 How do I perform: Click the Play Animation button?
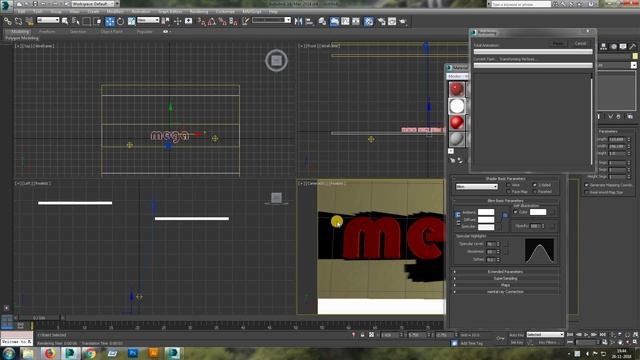point(586,335)
